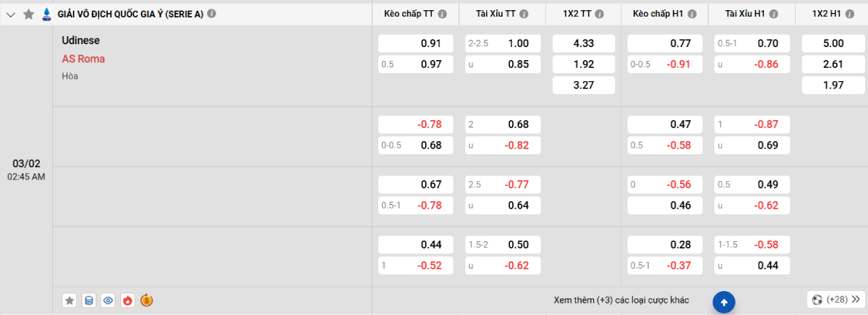Select the 1X2 TT column header
Image resolution: width=868 pixels, height=315 pixels.
577,14
